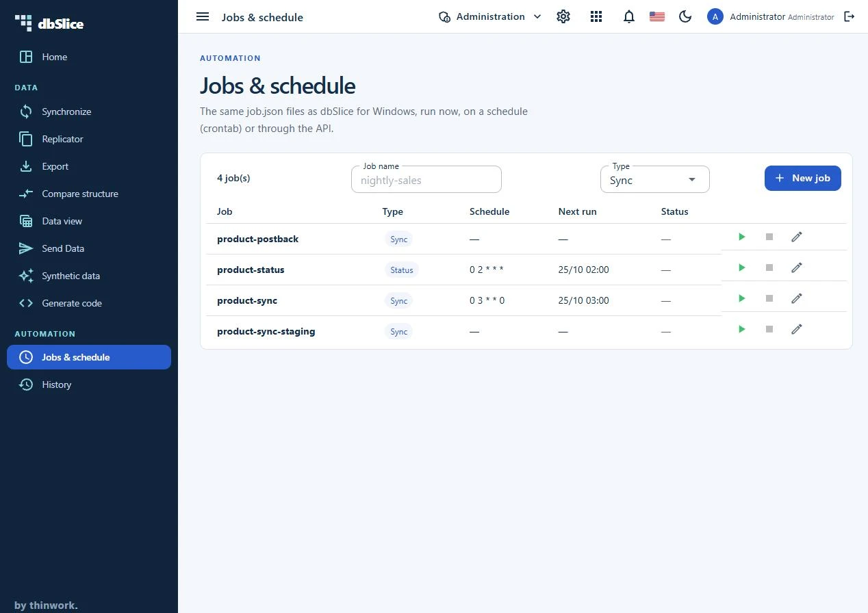This screenshot has width=868, height=613.
Task: Open History in sidebar
Action: click(89, 384)
